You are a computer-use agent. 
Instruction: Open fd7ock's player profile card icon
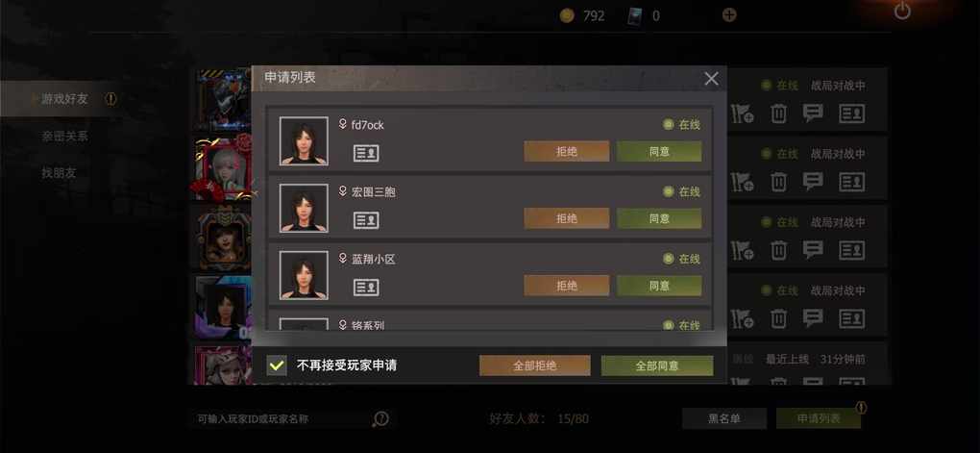pyautogui.click(x=366, y=153)
